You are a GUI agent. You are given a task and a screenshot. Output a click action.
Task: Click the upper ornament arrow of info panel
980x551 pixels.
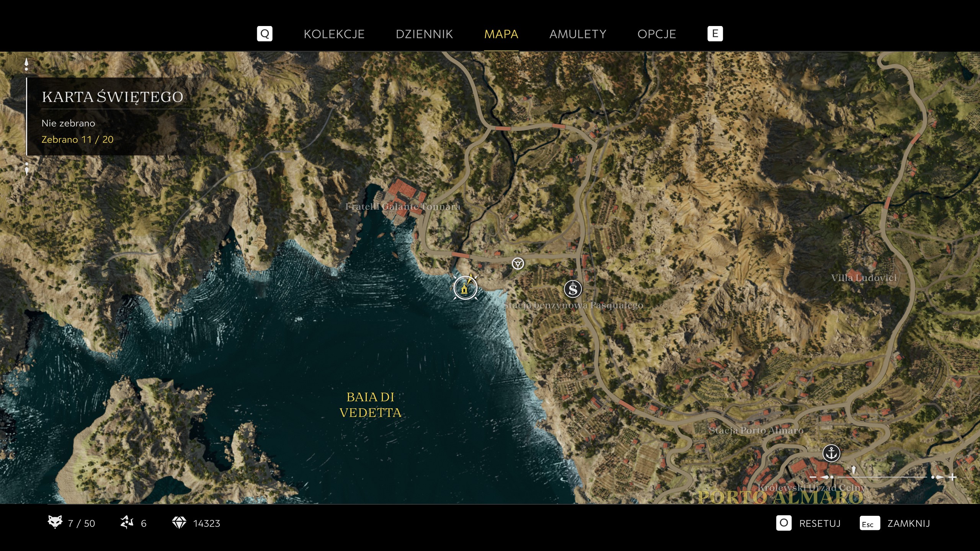26,64
